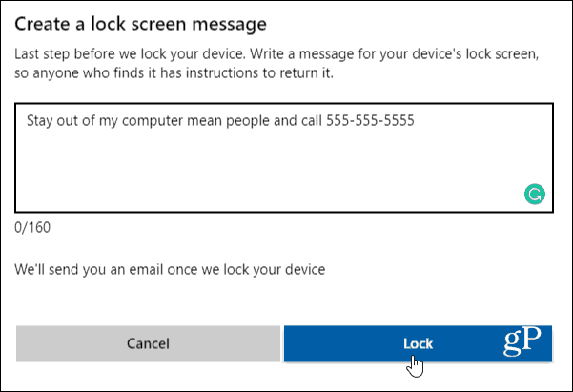Open the Grammarly icon in the message box
The height and width of the screenshot is (392, 573).
[x=535, y=194]
